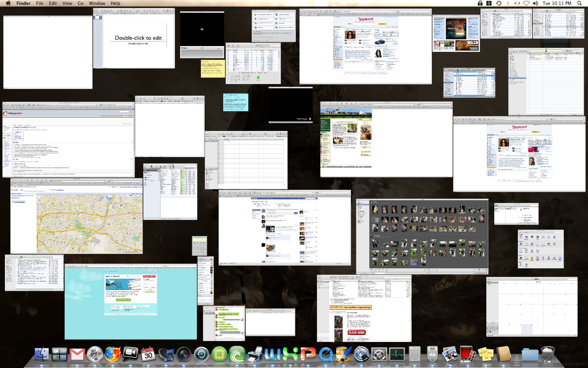
Task: Open the Go menu
Action: pyautogui.click(x=80, y=3)
